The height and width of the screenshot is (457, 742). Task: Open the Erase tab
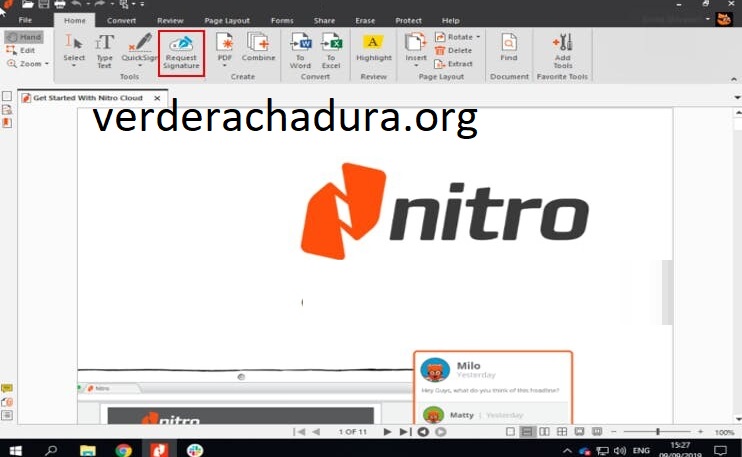[365, 20]
